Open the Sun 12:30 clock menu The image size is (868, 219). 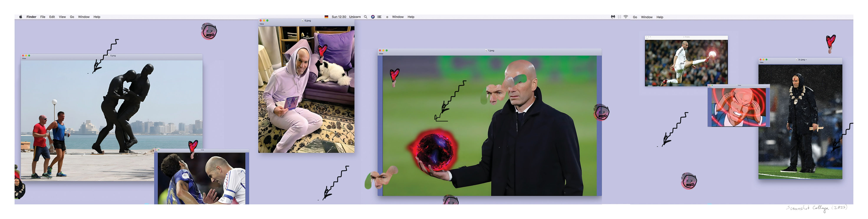tap(339, 17)
